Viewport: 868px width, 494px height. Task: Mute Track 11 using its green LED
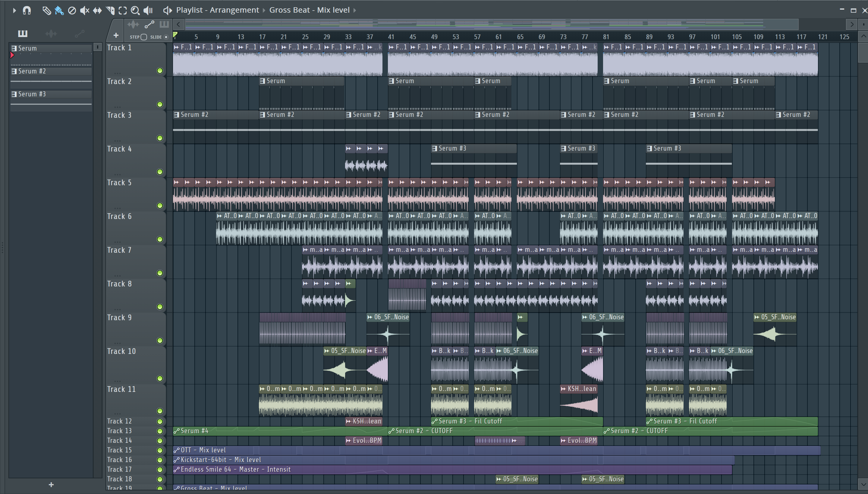[x=159, y=411]
